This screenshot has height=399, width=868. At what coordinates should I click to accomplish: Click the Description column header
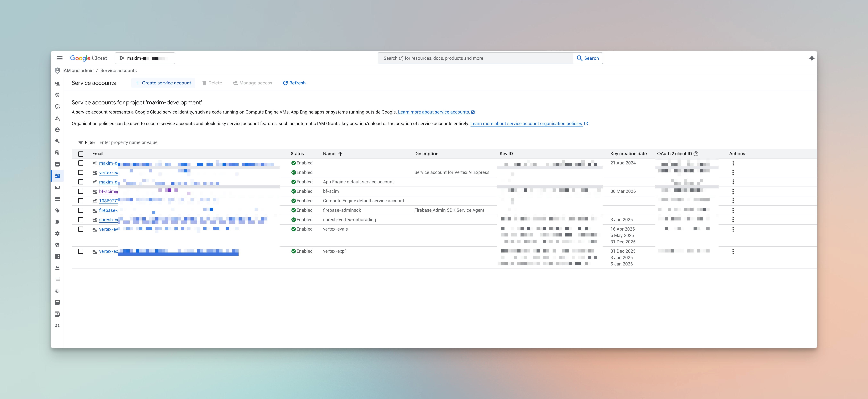tap(426, 154)
